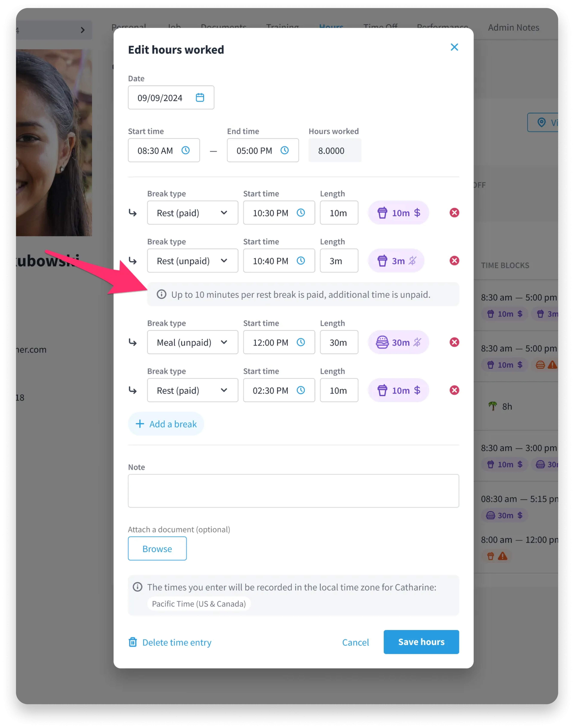Viewport: 574px width, 728px height.
Task: Open the Rest (unpaid) break type dropdown
Action: [x=193, y=261]
